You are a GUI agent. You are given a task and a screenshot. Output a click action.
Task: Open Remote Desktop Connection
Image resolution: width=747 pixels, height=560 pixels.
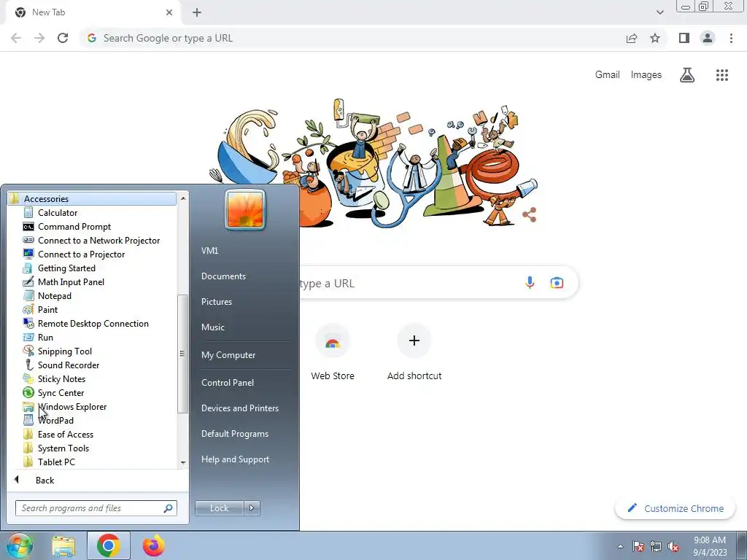pos(93,323)
